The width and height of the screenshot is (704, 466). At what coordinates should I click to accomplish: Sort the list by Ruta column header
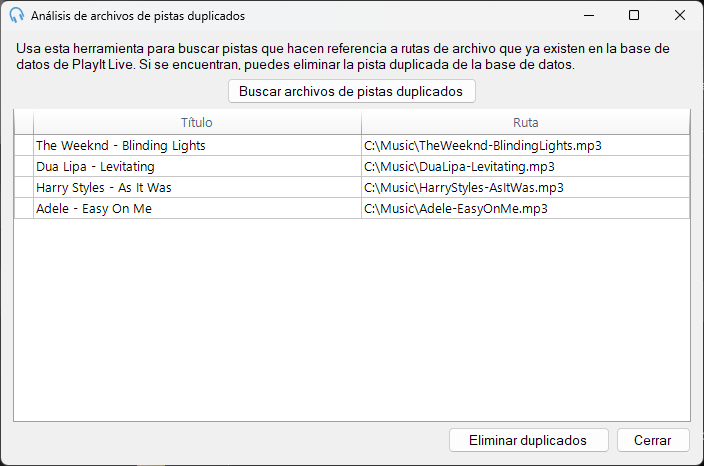[x=525, y=123]
